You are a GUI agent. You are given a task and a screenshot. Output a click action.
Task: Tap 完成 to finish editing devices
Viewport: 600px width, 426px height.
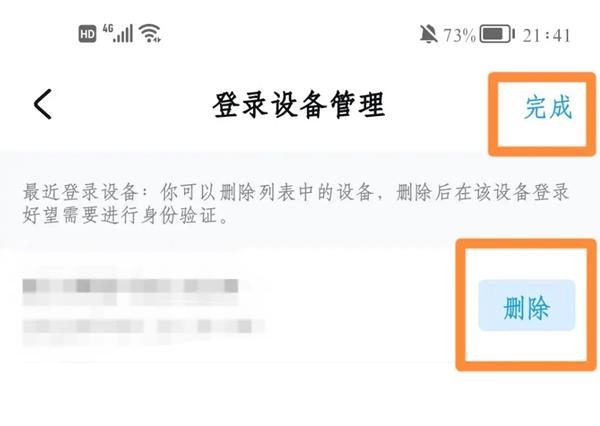click(x=548, y=107)
